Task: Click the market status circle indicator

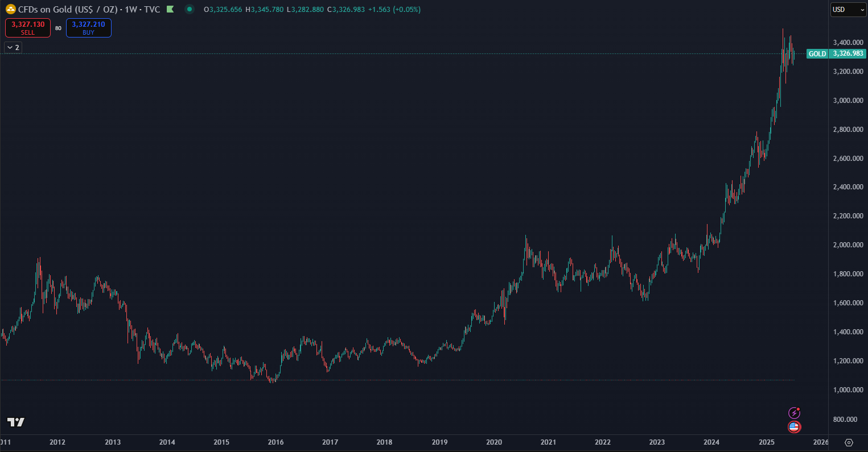Action: point(190,9)
